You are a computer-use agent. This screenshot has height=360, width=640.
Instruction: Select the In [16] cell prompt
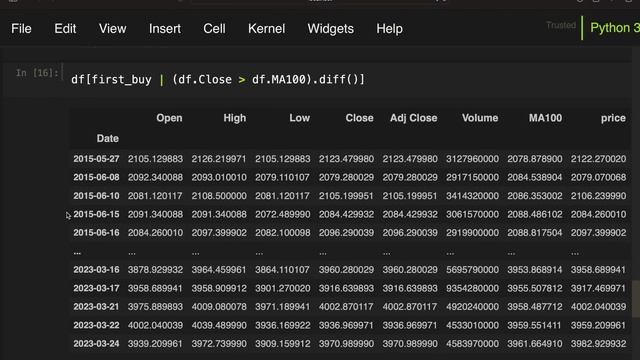[37, 73]
